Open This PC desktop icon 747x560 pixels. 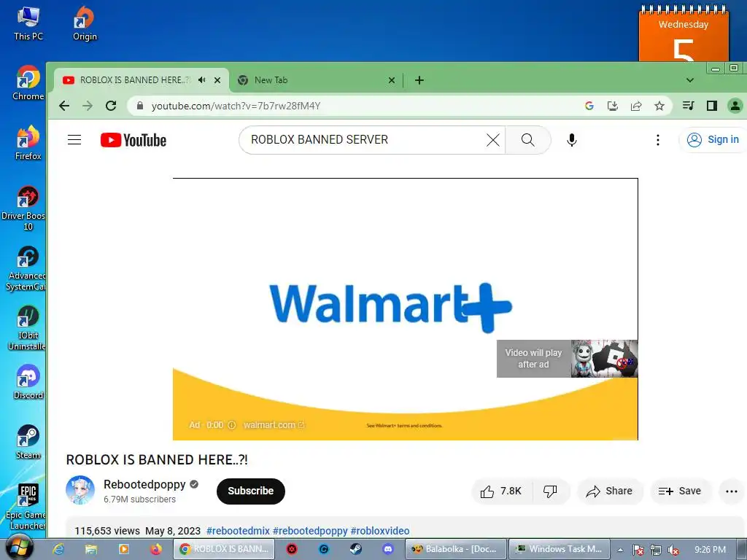[x=28, y=24]
